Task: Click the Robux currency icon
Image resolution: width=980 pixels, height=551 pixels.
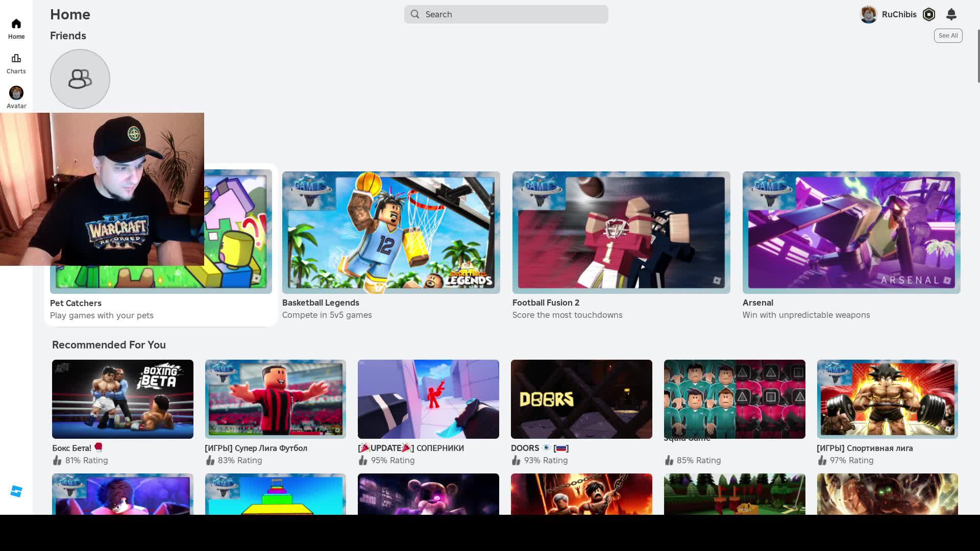Action: point(929,14)
